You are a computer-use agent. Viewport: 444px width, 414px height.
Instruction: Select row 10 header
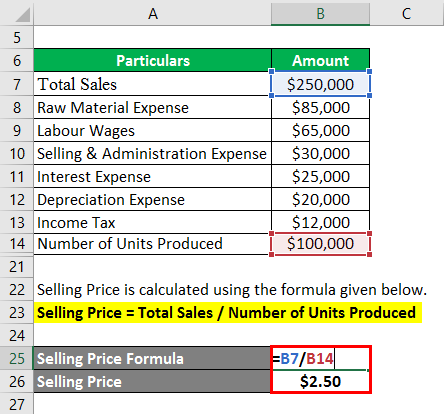pos(17,153)
